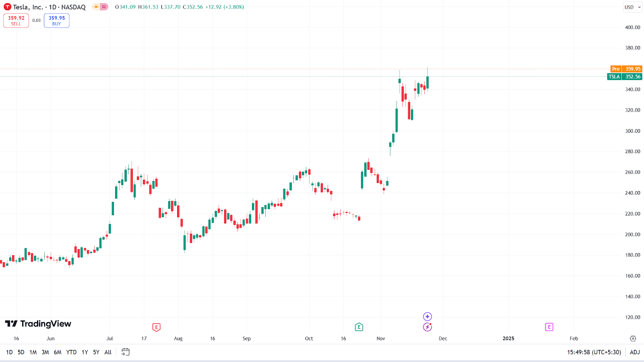Open the green earnings marker in late October

point(359,327)
